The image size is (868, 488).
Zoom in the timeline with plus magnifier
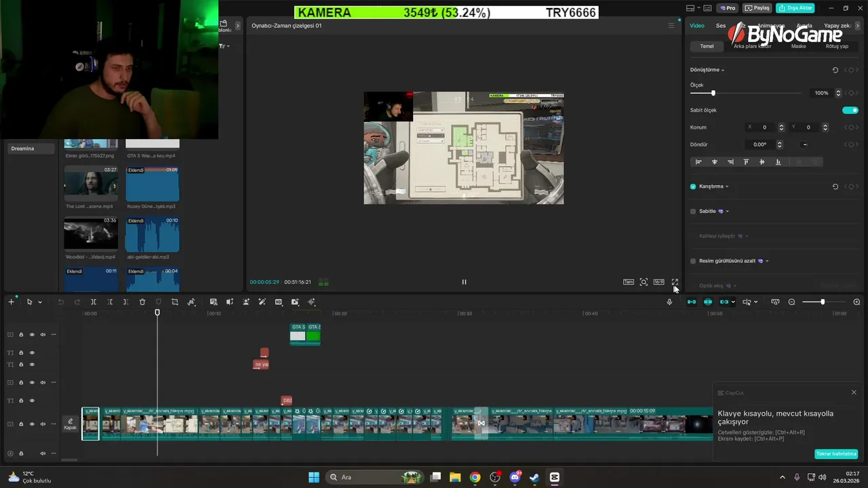tap(856, 302)
